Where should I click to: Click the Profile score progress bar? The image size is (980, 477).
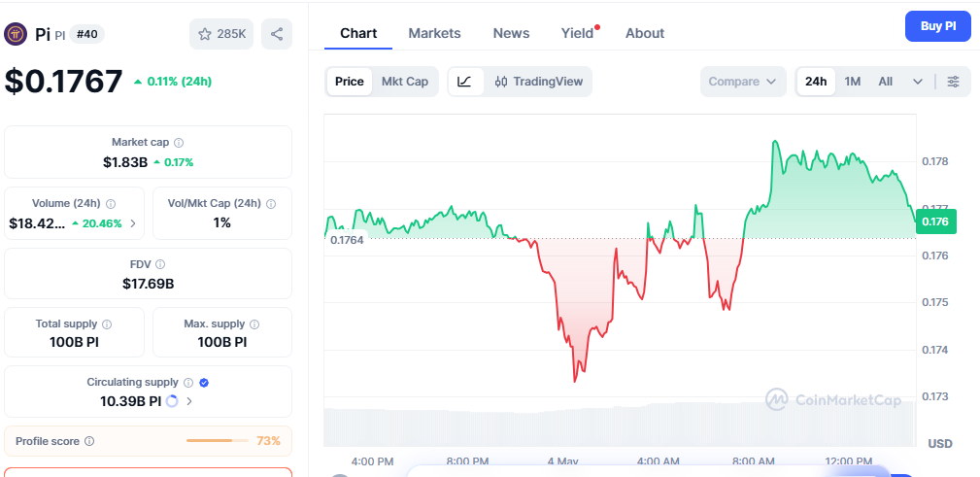click(x=218, y=441)
